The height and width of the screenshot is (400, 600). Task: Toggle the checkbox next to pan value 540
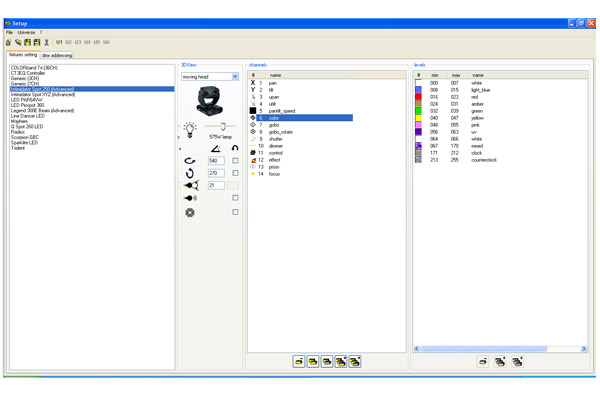coord(236,160)
